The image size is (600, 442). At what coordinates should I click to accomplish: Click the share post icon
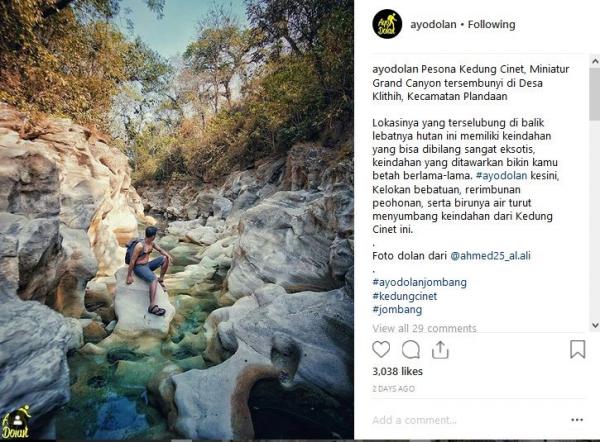click(440, 349)
